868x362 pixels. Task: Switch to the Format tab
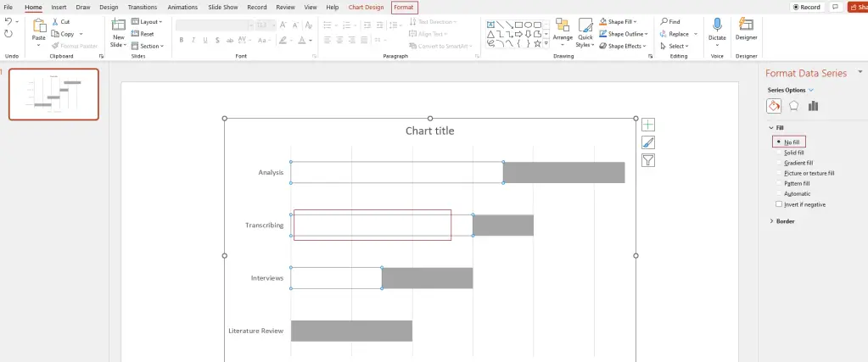[404, 7]
